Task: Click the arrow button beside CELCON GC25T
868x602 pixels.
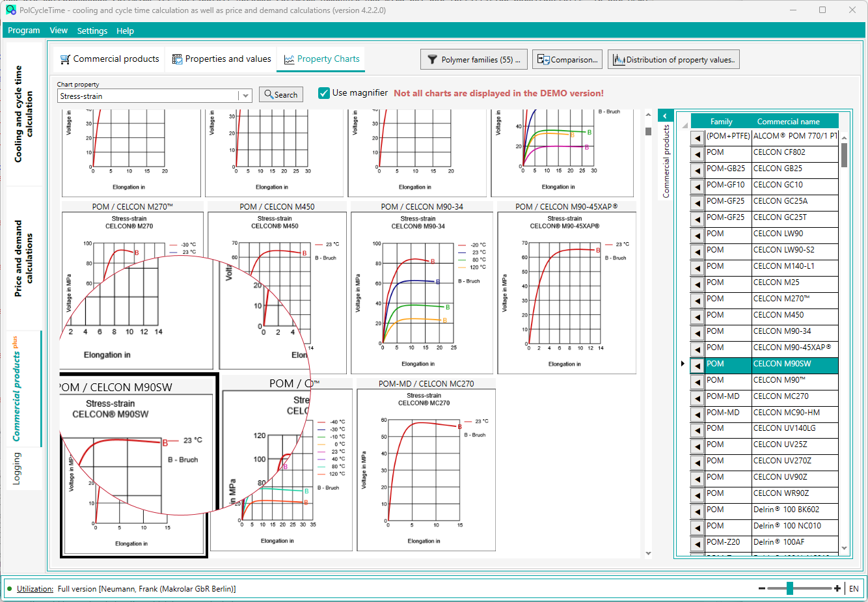Action: (x=698, y=219)
